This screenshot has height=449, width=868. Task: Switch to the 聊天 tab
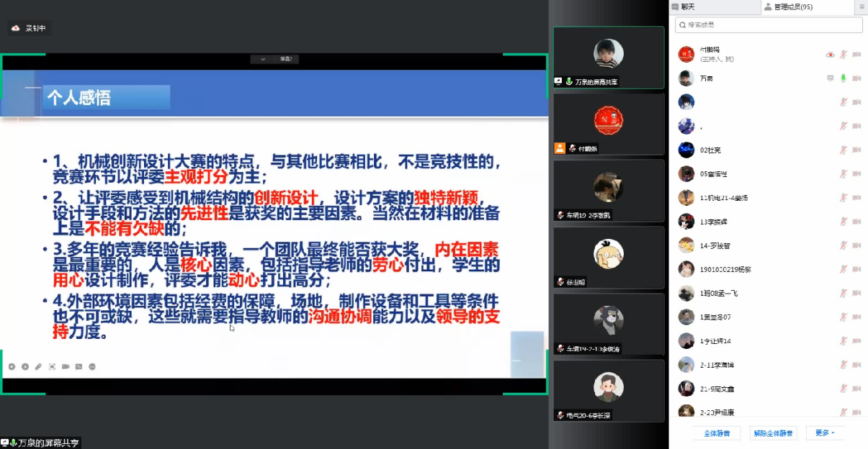coord(715,6)
